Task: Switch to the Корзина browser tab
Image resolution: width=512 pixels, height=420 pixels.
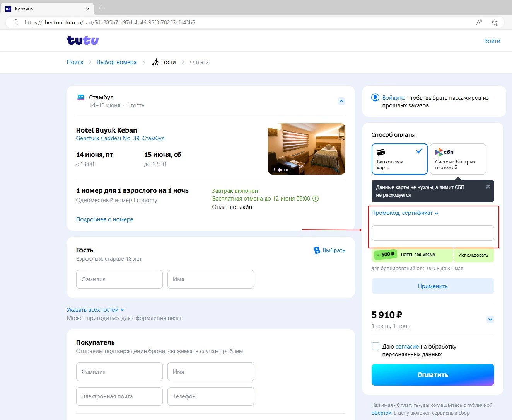Action: click(x=46, y=9)
